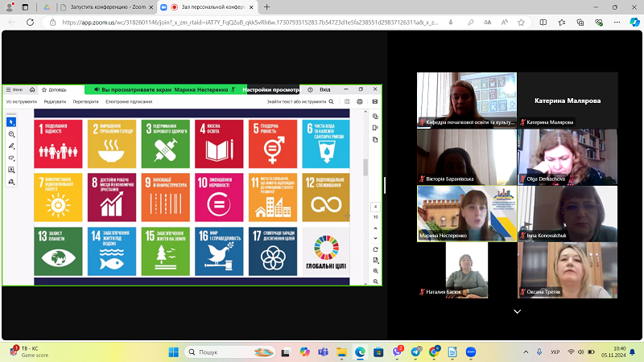Click the email envelope icon in shared PDF toolbar
The height and width of the screenshot is (362, 644).
[375, 102]
